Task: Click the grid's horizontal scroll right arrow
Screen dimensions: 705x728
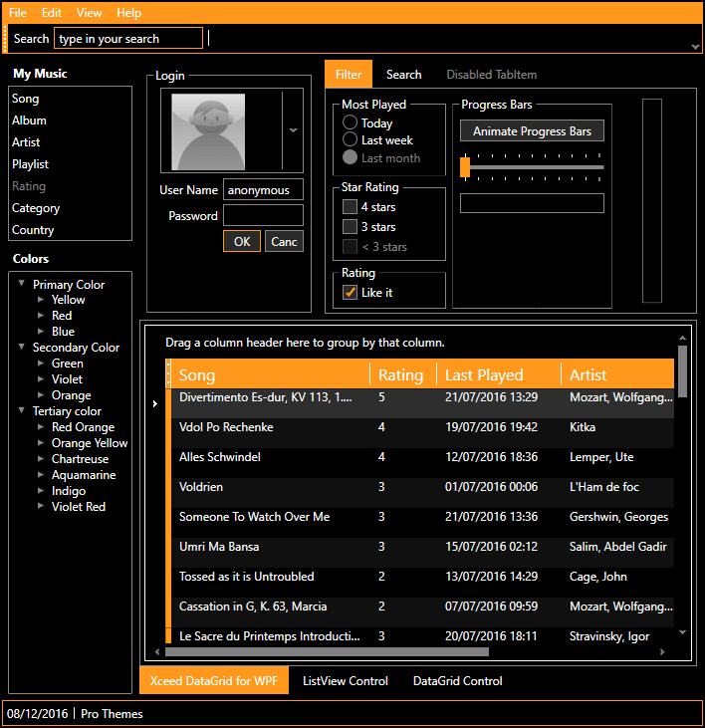Action: (x=664, y=652)
